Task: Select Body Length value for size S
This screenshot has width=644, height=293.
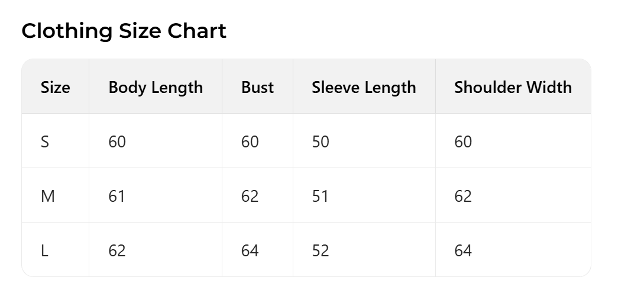Action: coord(117,141)
